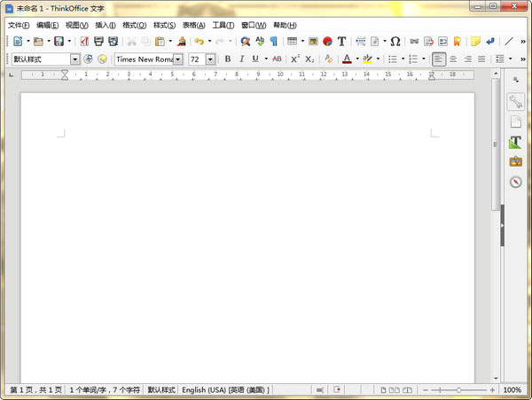This screenshot has width=532, height=400.
Task: Insert an image icon
Action: point(313,42)
